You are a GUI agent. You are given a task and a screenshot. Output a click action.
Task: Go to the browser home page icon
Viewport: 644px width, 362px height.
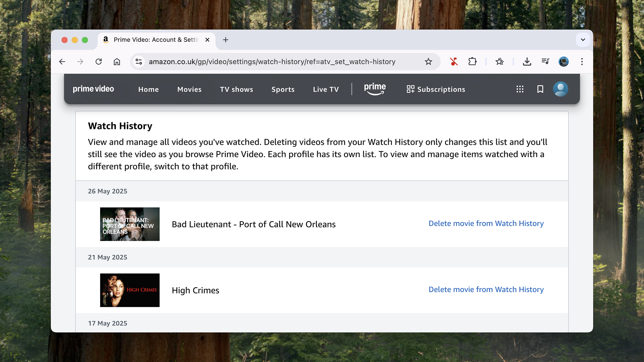click(117, 61)
